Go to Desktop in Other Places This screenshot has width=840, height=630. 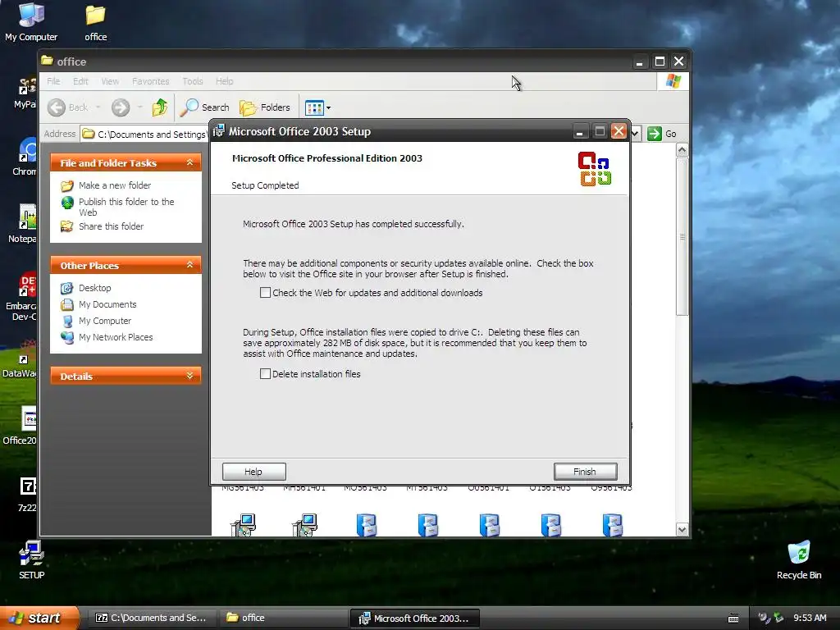click(95, 288)
